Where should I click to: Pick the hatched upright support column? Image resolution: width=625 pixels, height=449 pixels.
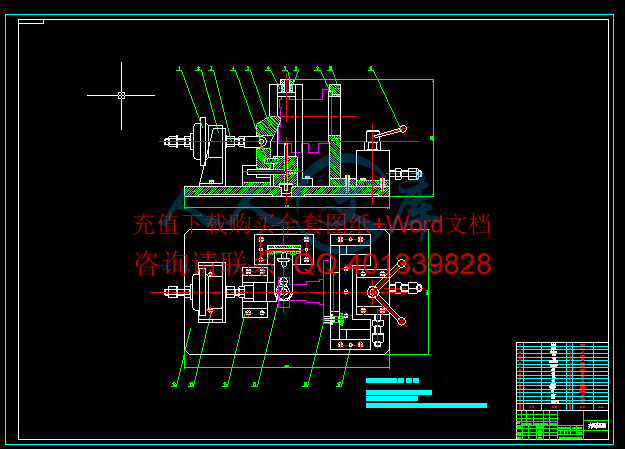(335, 158)
